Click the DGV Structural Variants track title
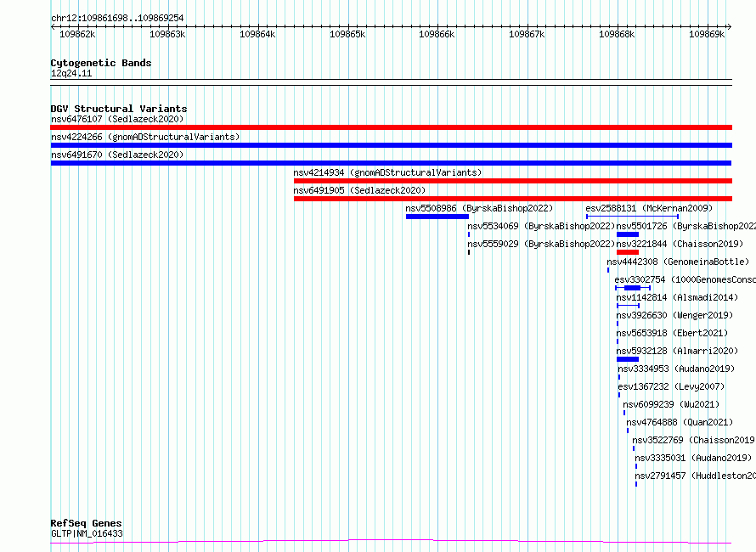756x552 pixels. (x=119, y=109)
